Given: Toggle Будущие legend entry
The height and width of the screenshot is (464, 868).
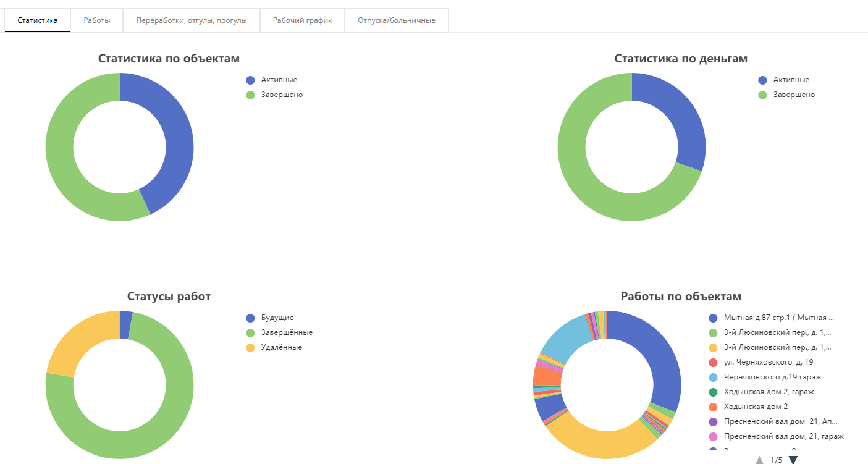Looking at the screenshot, I should coord(277,318).
